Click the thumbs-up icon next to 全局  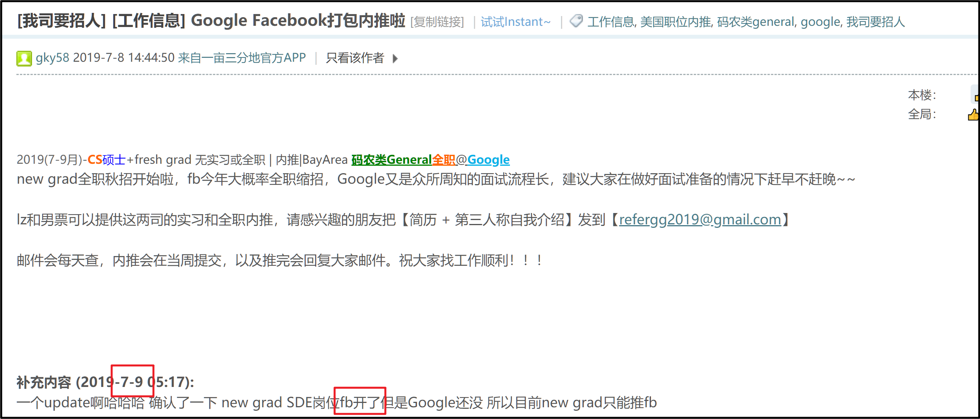973,115
